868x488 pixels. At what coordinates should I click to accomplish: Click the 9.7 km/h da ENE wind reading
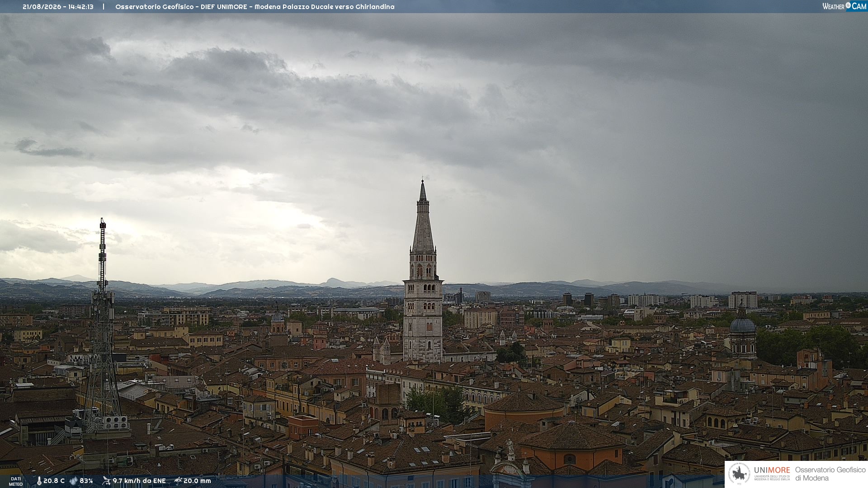[139, 481]
